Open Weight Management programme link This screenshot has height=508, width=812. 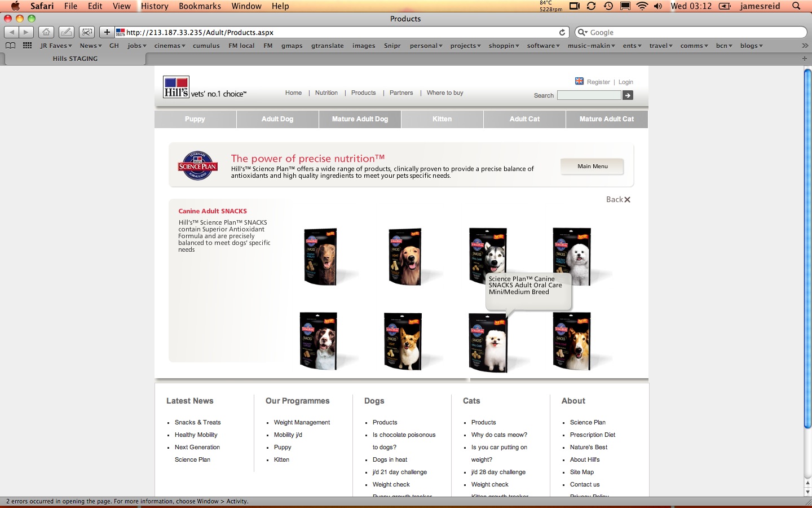pos(302,422)
